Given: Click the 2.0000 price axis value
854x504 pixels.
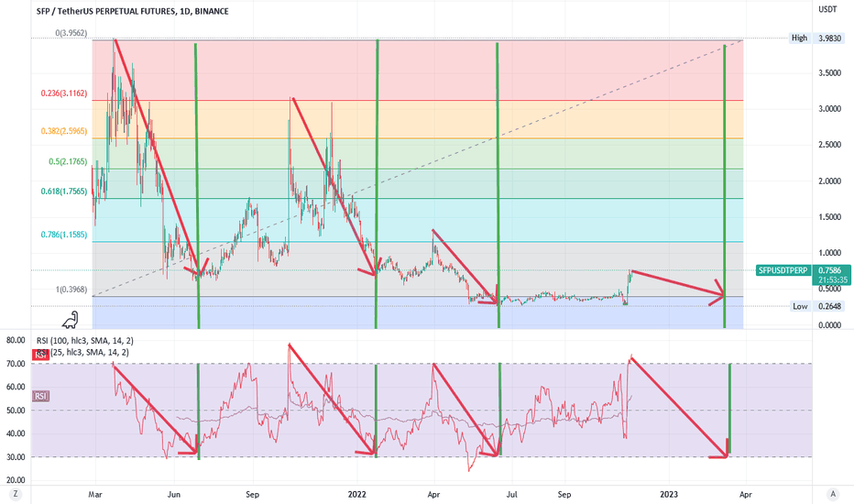Looking at the screenshot, I should click(830, 181).
